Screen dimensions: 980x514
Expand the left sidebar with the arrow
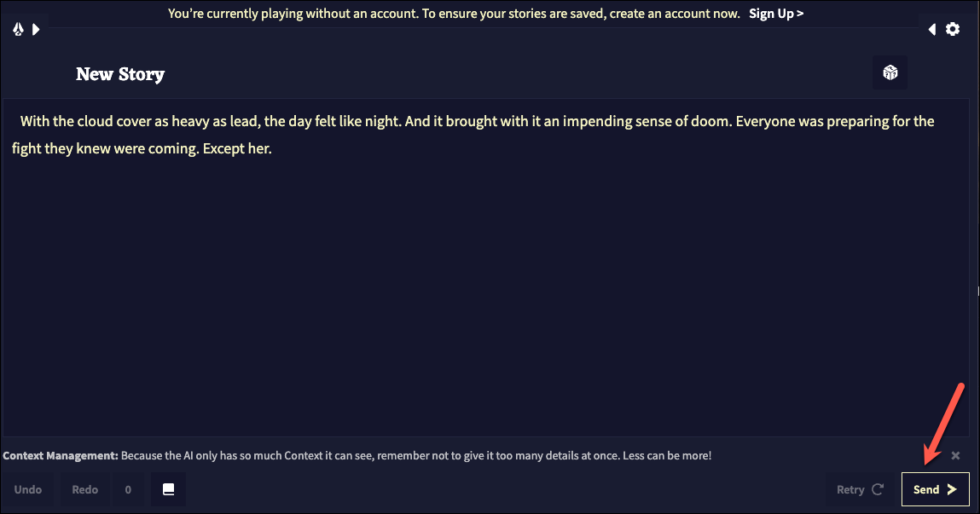(36, 29)
